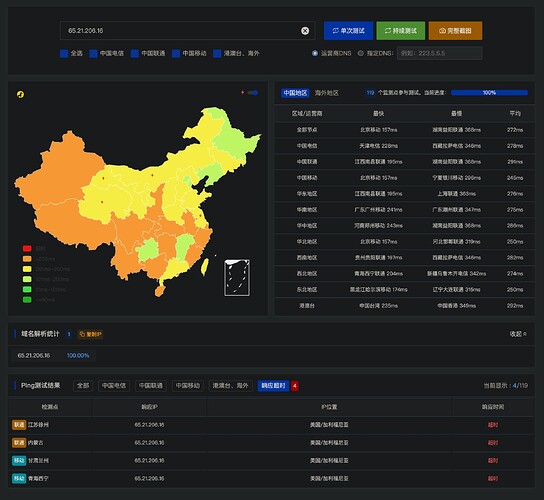Viewport: 544px width, 500px height.
Task: Clear the IP address input field
Action: coord(305,31)
